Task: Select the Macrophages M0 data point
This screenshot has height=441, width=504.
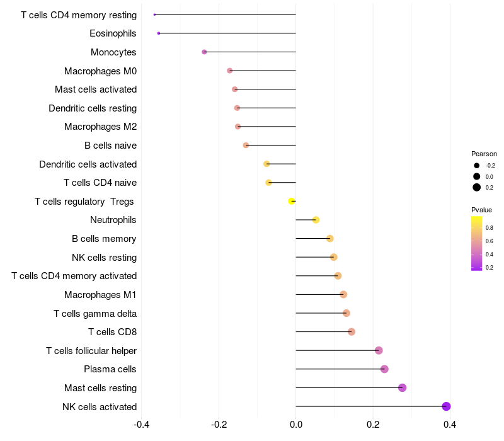Action: 230,71
